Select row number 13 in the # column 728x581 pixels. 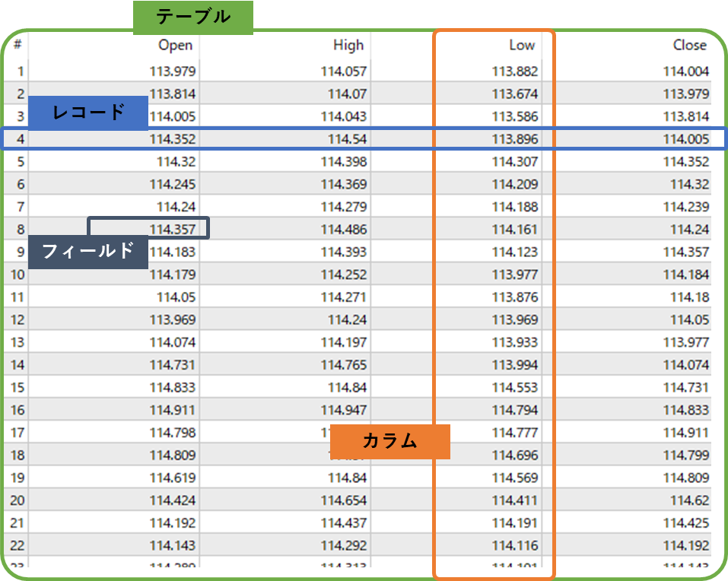click(17, 342)
